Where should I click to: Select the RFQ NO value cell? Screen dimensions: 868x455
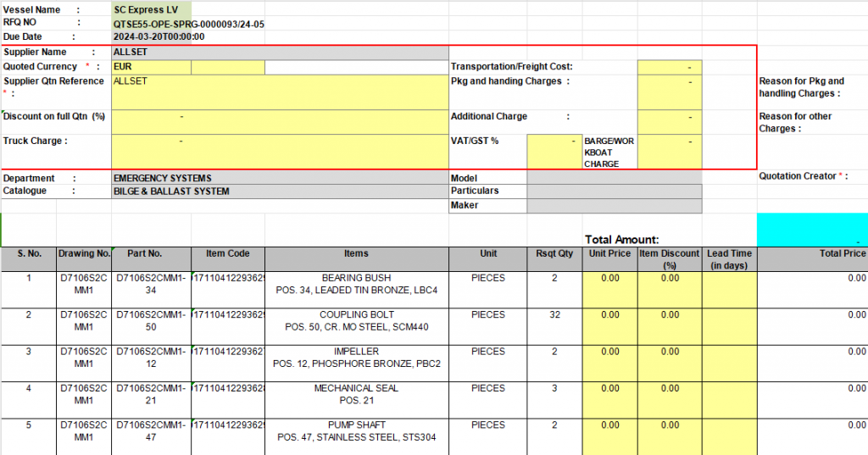pyautogui.click(x=188, y=25)
